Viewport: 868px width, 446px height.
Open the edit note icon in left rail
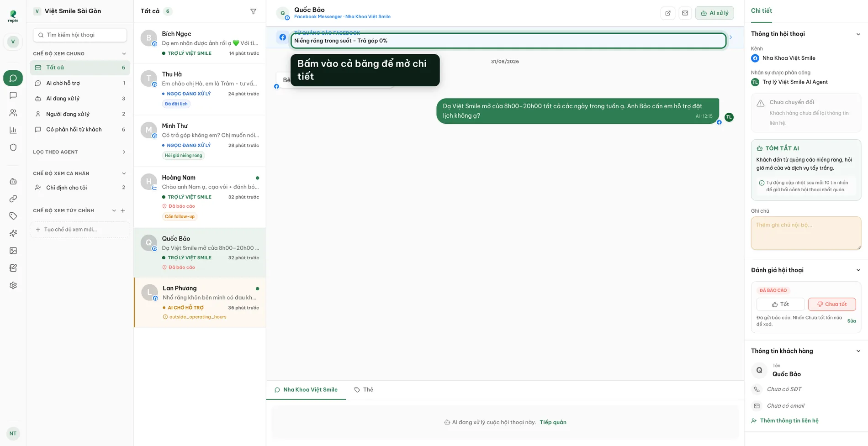tap(13, 268)
